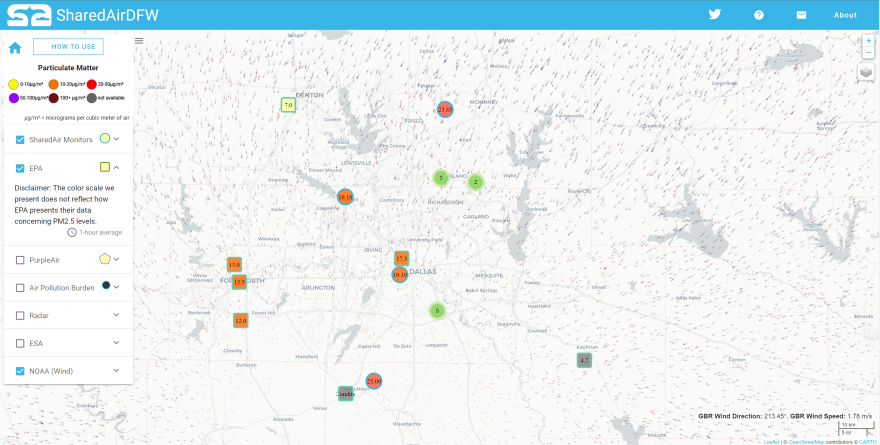Select the 17.3 EPA marker near Dallas
The height and width of the screenshot is (445, 880).
401,259
